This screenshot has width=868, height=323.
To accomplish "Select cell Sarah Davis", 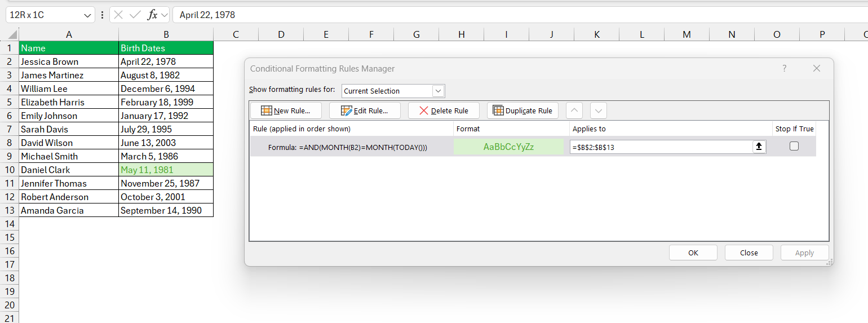I will (x=69, y=129).
